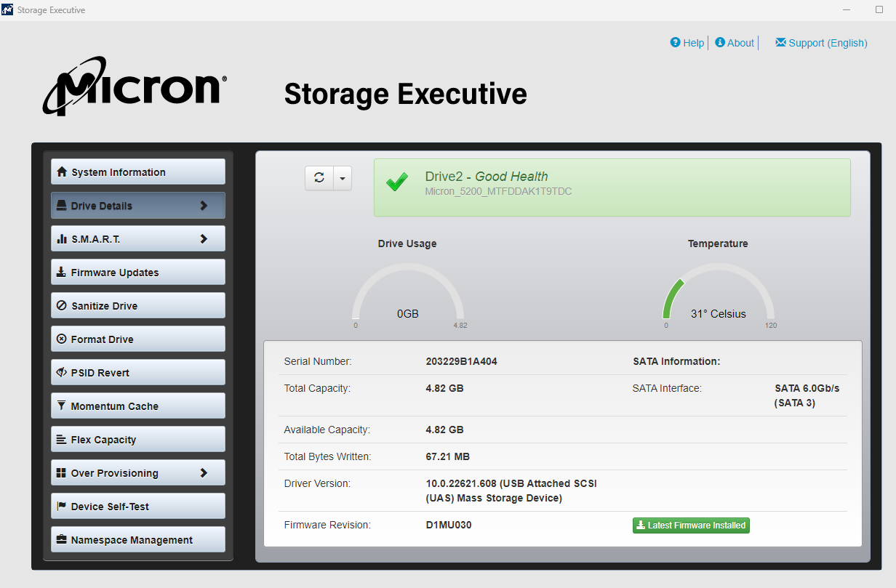The image size is (896, 588).
Task: Click the question mark Help icon
Action: point(675,43)
